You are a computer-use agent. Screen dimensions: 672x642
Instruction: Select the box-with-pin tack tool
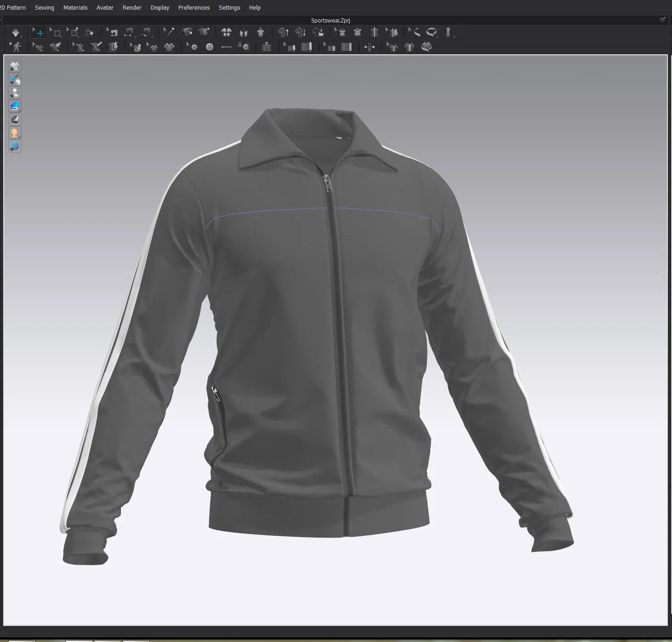pyautogui.click(x=73, y=32)
